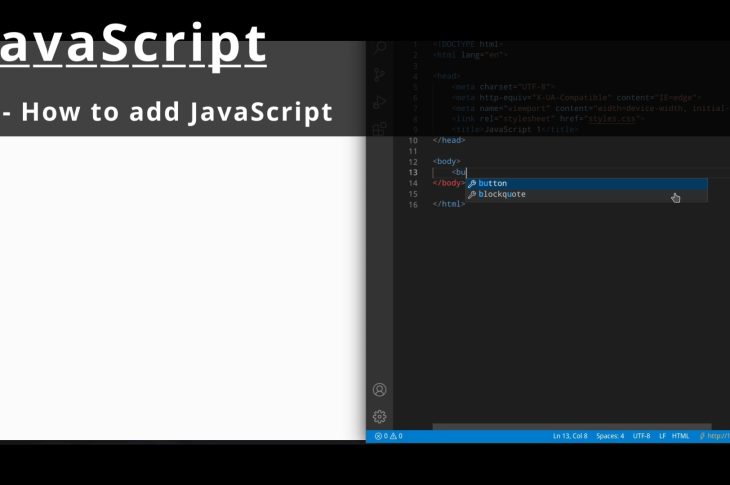Image resolution: width=730 pixels, height=485 pixels.
Task: Click line number 12 in the gutter
Action: click(413, 162)
